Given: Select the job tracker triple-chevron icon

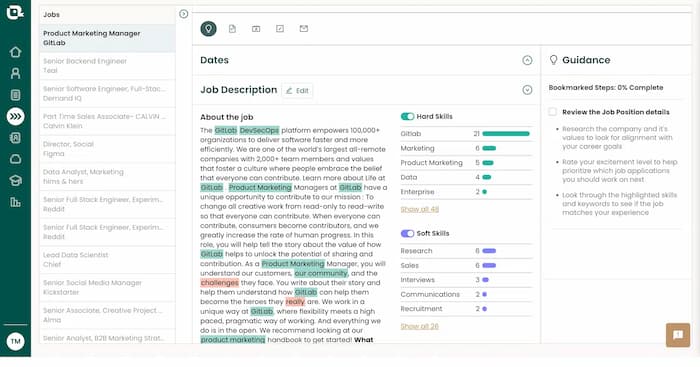Looking at the screenshot, I should click(x=16, y=117).
